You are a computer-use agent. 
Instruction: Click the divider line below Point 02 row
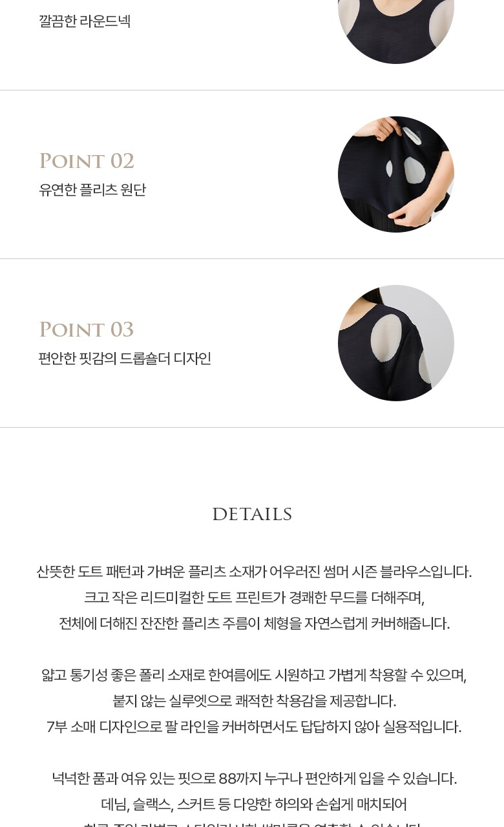click(252, 259)
